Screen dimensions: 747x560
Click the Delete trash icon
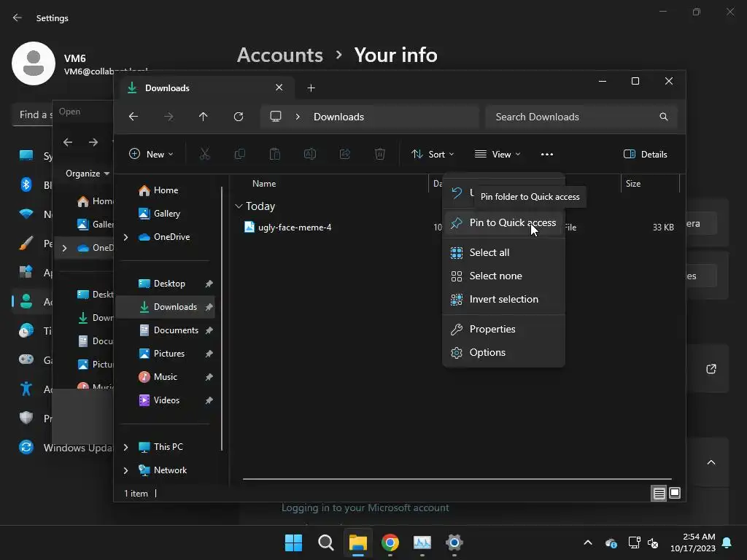pos(379,154)
